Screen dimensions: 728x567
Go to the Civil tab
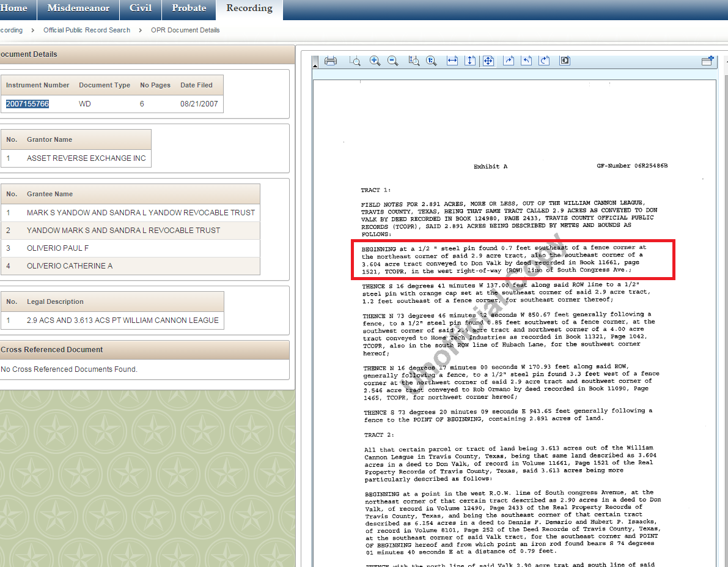coord(141,8)
